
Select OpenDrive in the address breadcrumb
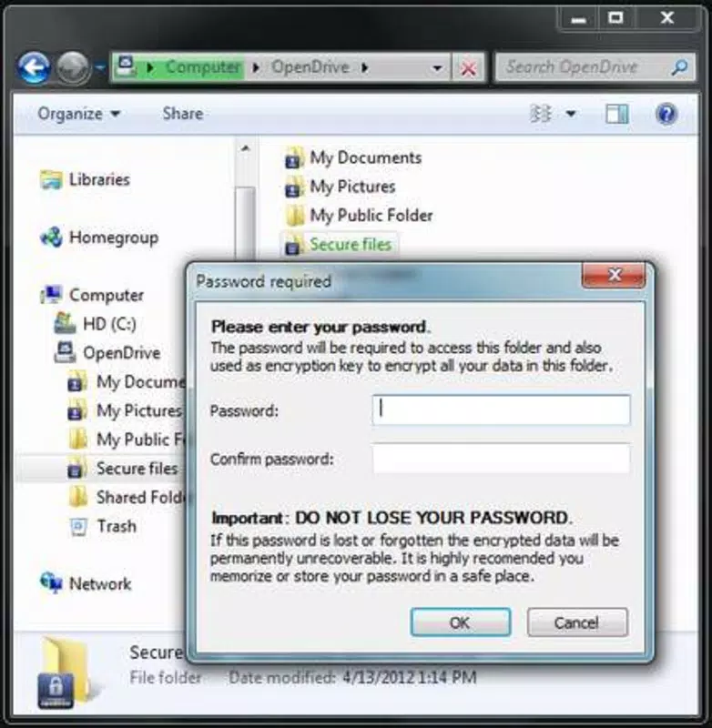pyautogui.click(x=310, y=67)
